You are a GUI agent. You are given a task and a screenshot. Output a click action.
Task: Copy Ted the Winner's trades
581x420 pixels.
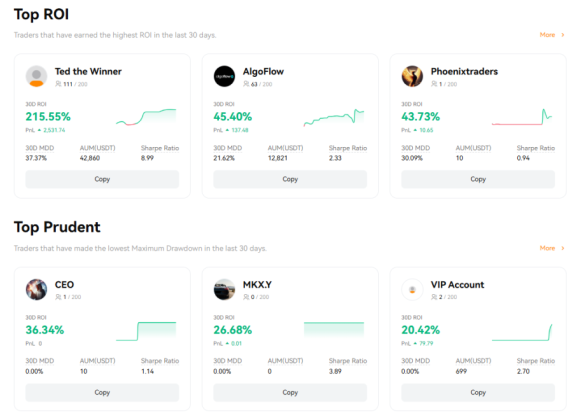click(102, 179)
